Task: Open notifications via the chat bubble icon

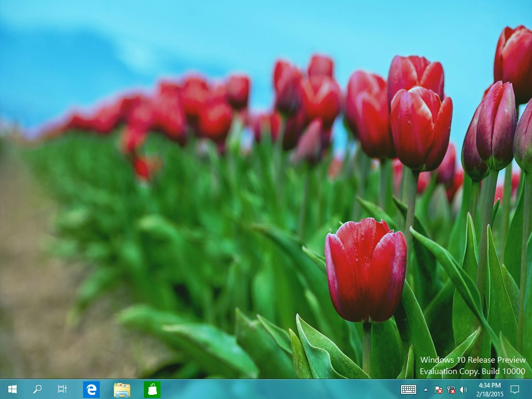Action: (x=514, y=389)
